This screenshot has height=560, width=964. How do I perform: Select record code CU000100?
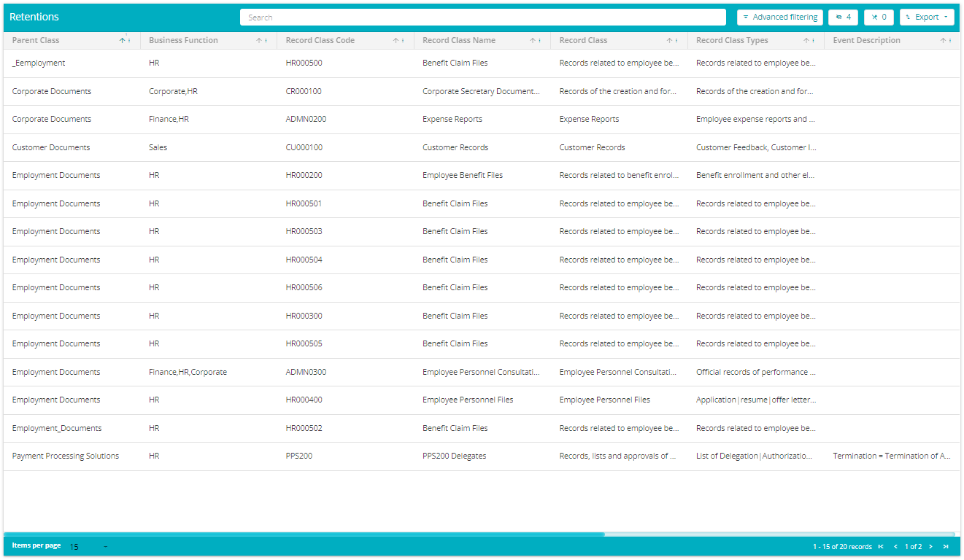click(x=304, y=148)
